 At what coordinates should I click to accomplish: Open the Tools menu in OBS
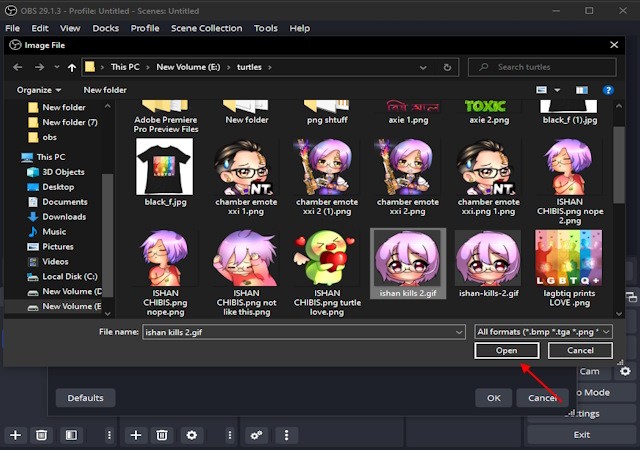[266, 28]
